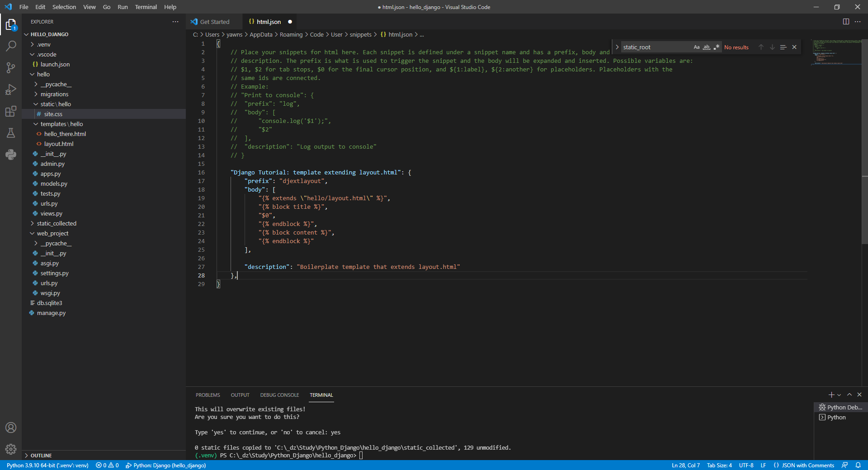Click the editor minimap preview
Screen dimensions: 868x470
click(836, 52)
